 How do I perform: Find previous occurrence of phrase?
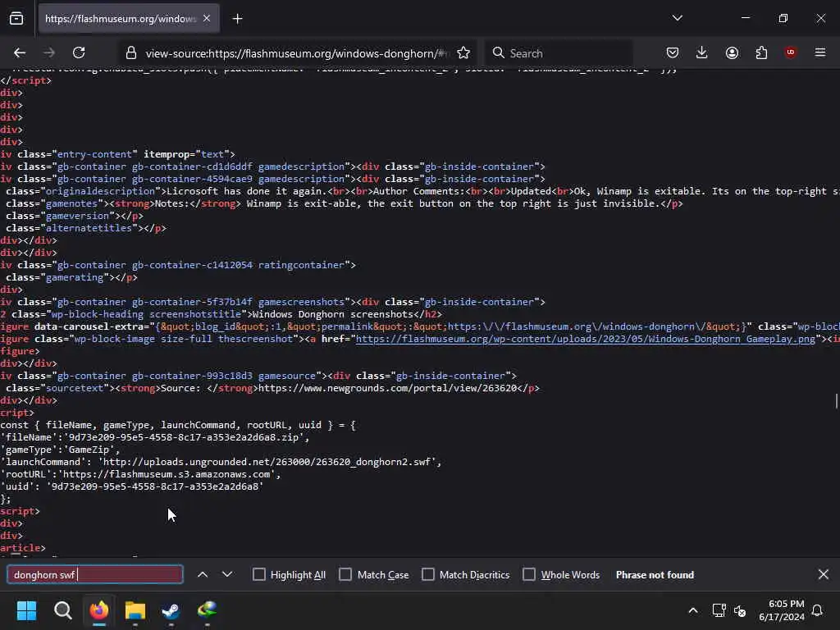[203, 574]
